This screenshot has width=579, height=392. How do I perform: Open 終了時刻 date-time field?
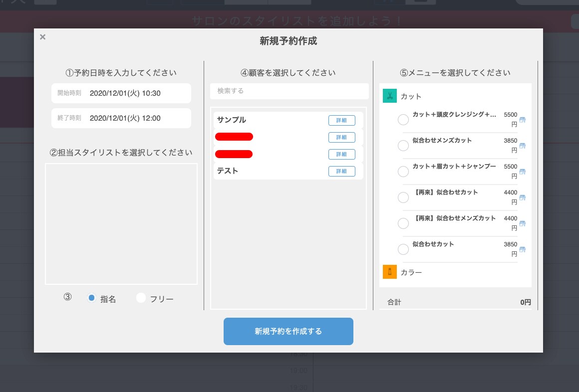(x=121, y=118)
